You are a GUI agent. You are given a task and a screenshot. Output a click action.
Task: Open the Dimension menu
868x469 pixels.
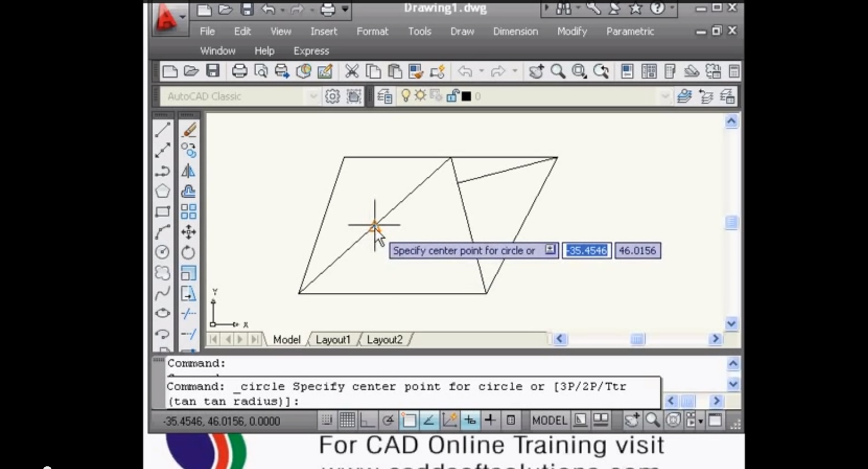point(515,31)
